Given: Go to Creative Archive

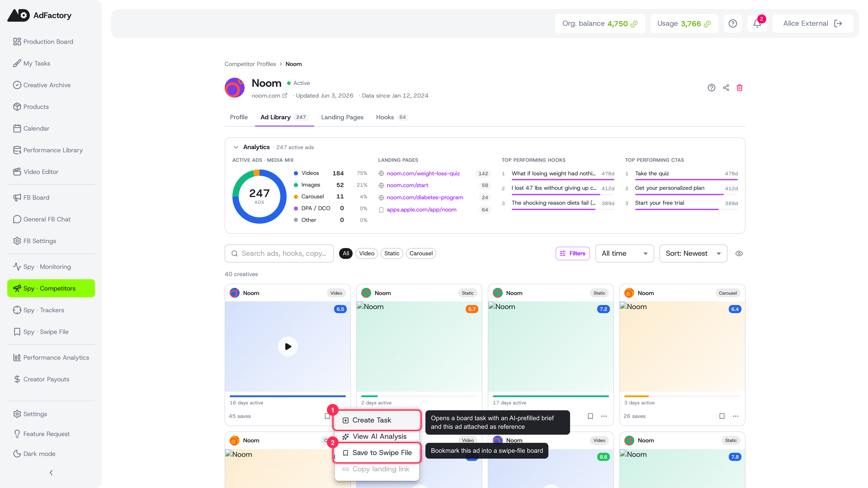Looking at the screenshot, I should 51,85.
